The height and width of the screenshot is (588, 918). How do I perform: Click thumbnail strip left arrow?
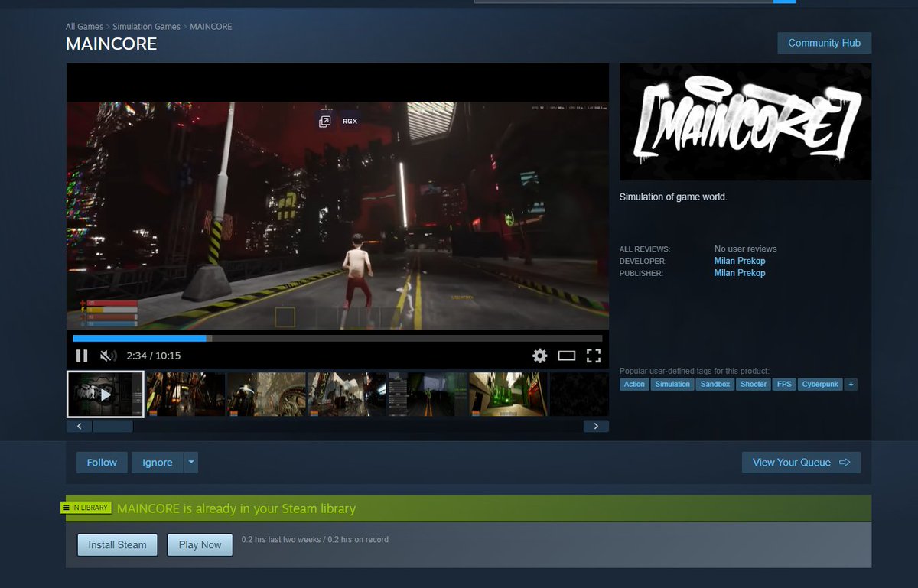point(80,426)
